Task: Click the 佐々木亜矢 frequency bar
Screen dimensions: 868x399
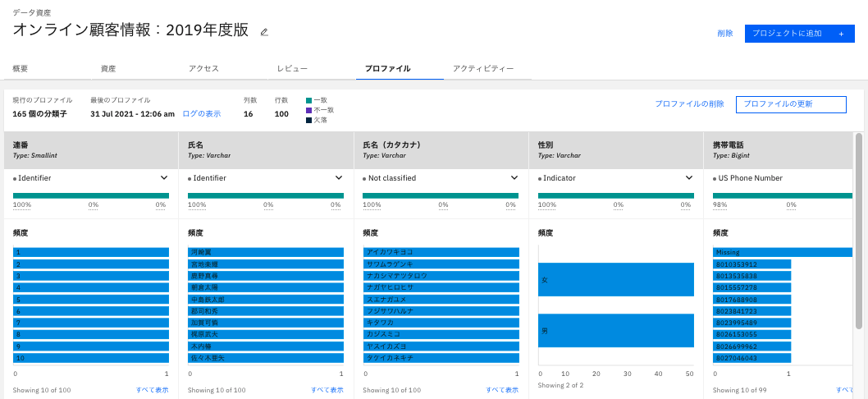Action: click(x=266, y=358)
